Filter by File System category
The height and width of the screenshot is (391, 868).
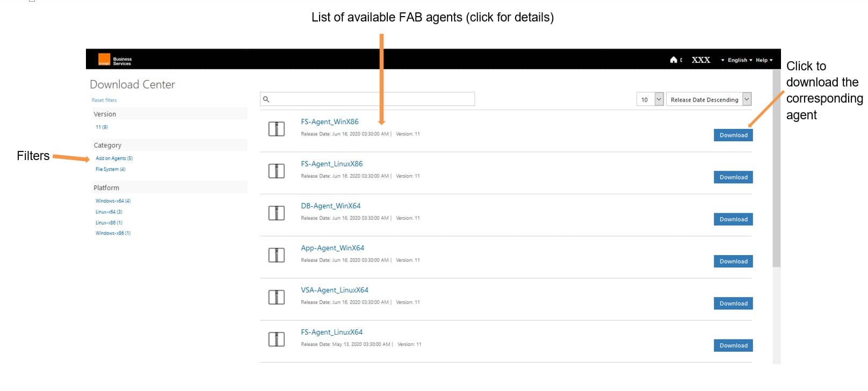click(110, 169)
